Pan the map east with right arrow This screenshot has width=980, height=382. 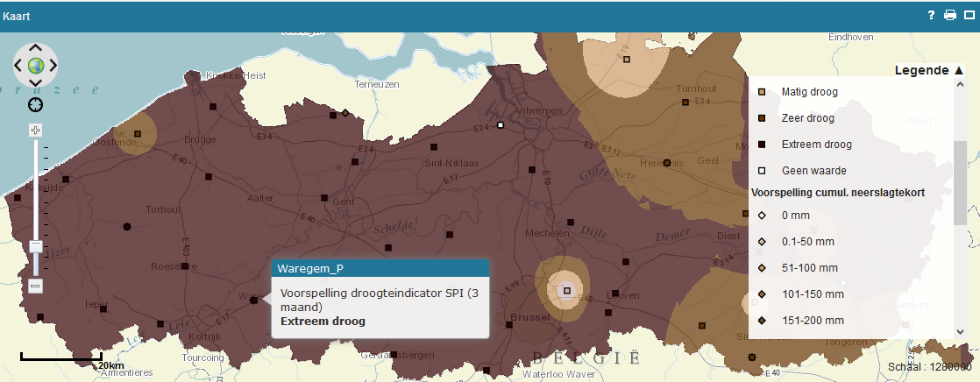[x=53, y=66]
